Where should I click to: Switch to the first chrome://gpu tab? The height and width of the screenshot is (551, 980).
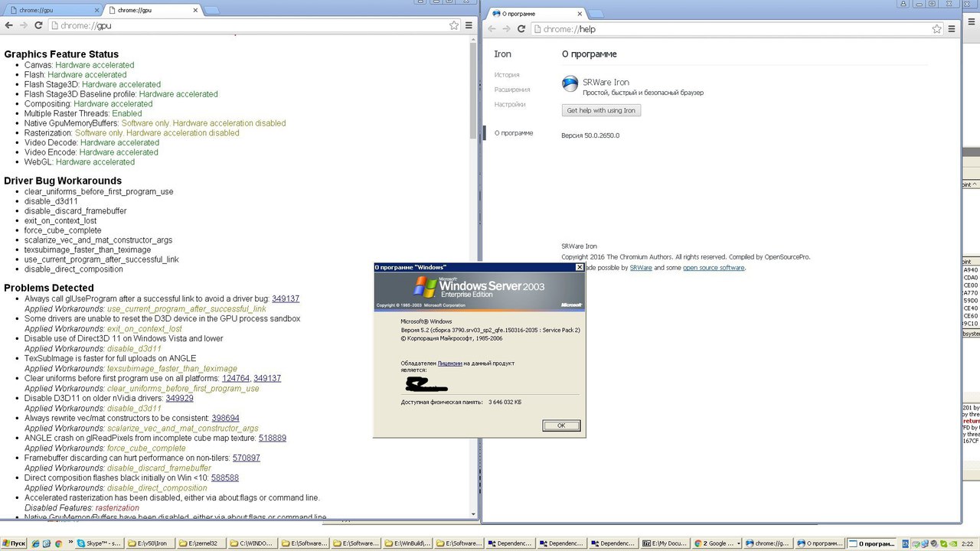46,10
